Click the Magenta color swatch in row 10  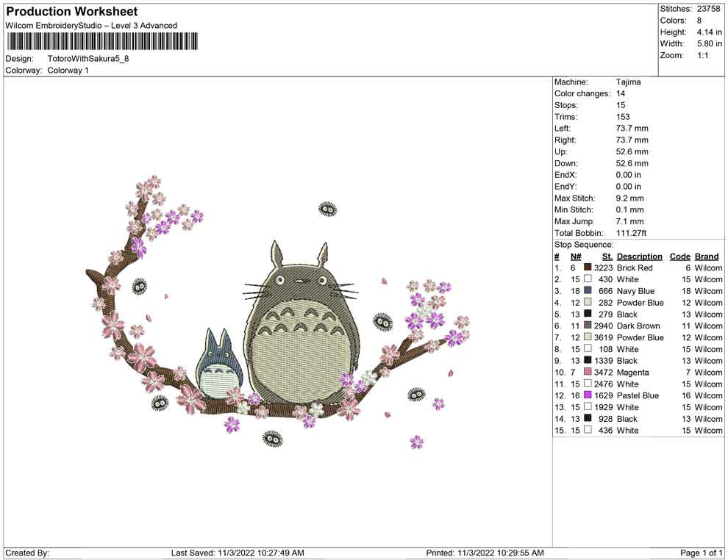click(x=588, y=372)
